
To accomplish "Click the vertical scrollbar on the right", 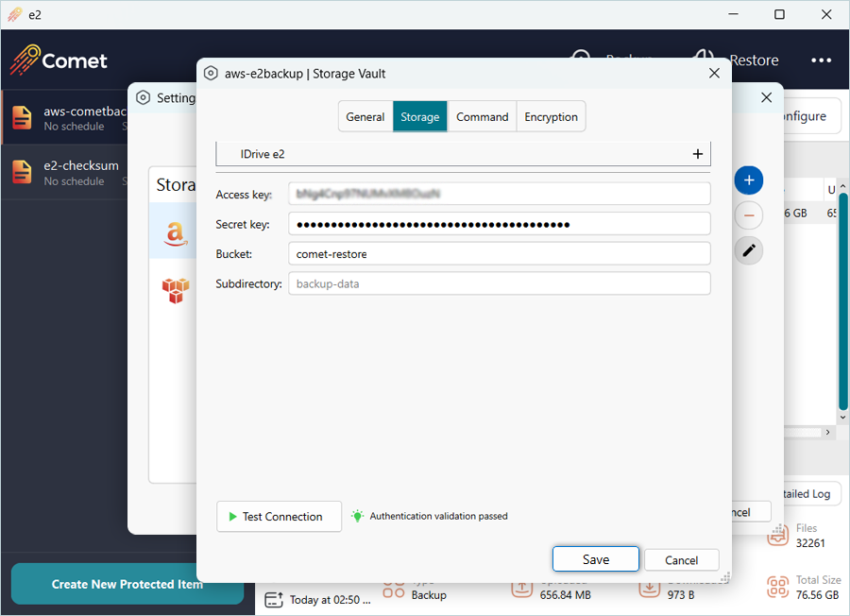I will [843, 301].
